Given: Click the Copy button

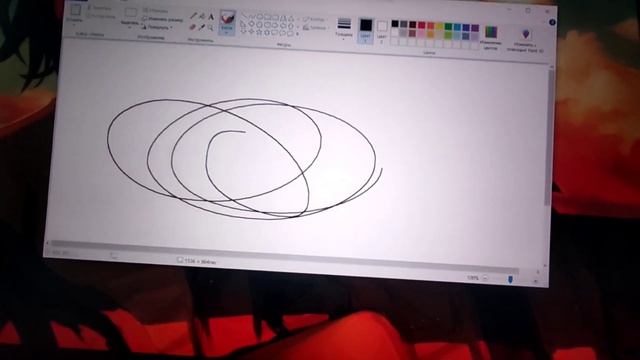Looking at the screenshot, I should pyautogui.click(x=101, y=16).
